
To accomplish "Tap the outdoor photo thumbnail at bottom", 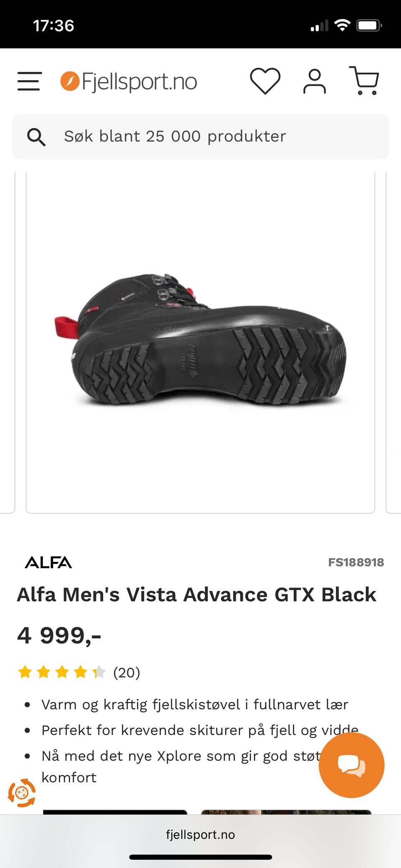I will tap(286, 812).
